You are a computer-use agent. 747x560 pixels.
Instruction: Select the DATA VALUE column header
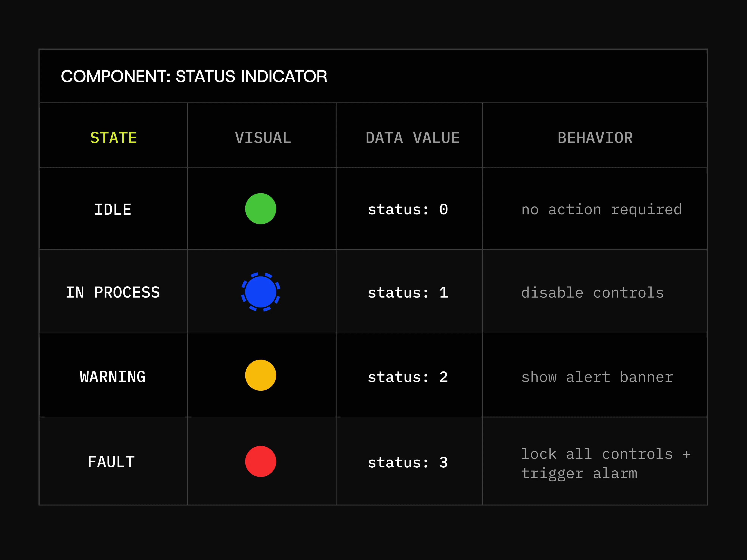pyautogui.click(x=412, y=138)
